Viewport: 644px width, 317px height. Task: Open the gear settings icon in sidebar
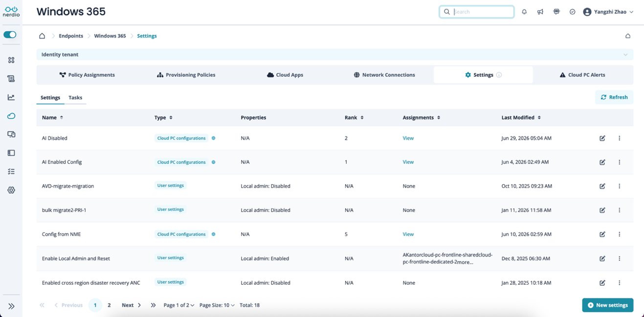point(11,190)
